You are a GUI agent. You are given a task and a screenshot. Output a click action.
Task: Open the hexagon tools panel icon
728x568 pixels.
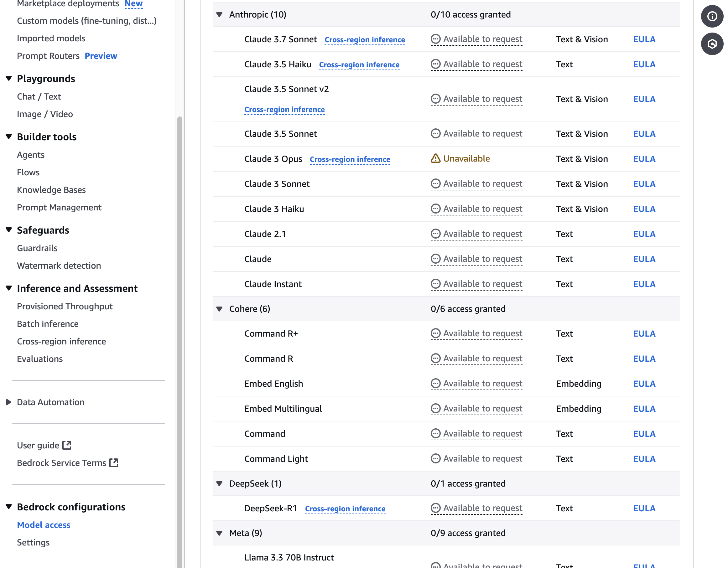click(712, 44)
